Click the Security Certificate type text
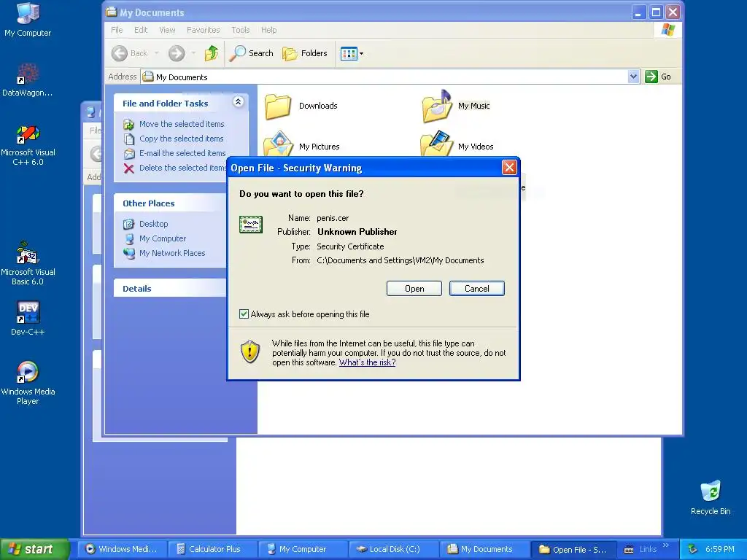 tap(350, 246)
